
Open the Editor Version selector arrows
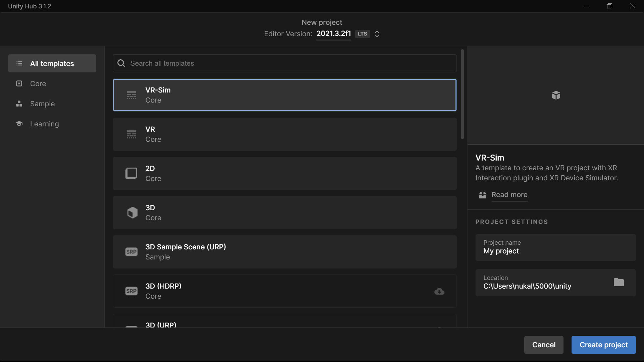pos(377,34)
